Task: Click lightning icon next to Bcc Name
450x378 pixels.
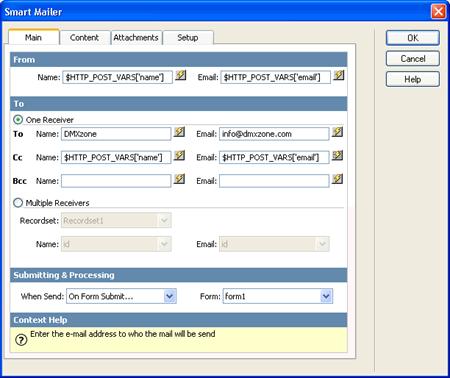Action: 179,179
